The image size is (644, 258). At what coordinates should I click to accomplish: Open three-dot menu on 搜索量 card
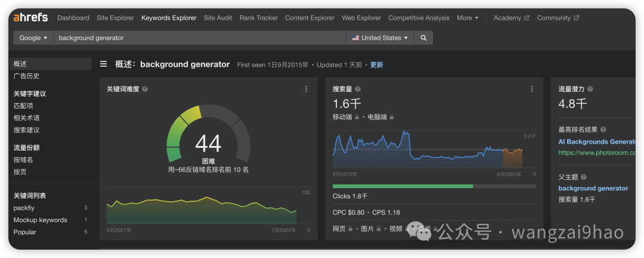point(532,89)
